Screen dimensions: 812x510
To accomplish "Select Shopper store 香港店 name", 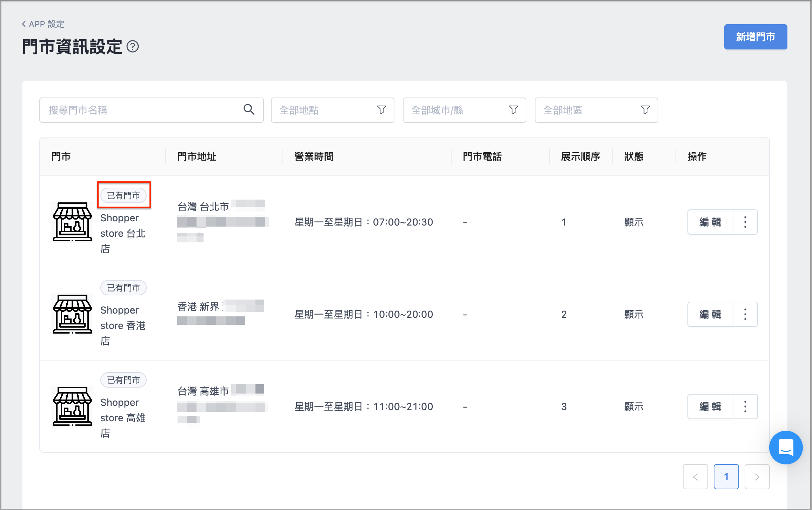I will click(x=123, y=326).
